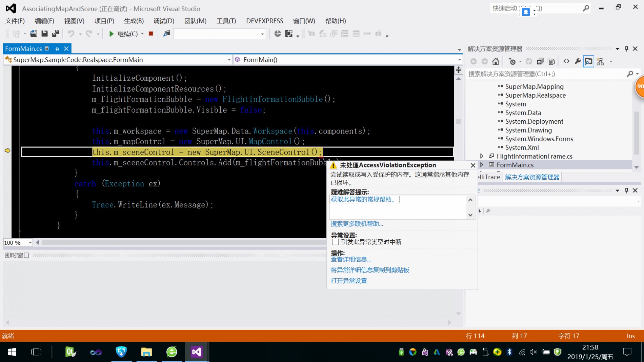Click the System.Drawing reference
Image resolution: width=644 pixels, height=362 pixels.
[528, 130]
